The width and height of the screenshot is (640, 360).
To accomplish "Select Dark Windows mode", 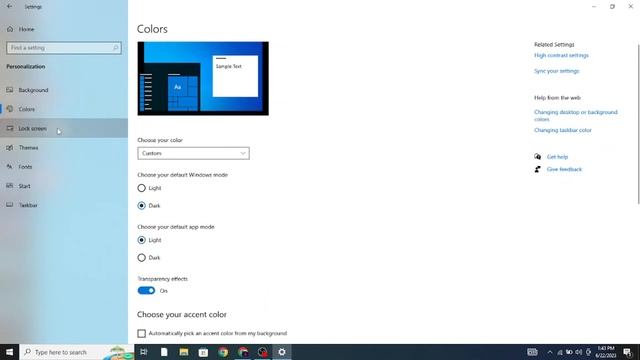I will pyautogui.click(x=141, y=206).
